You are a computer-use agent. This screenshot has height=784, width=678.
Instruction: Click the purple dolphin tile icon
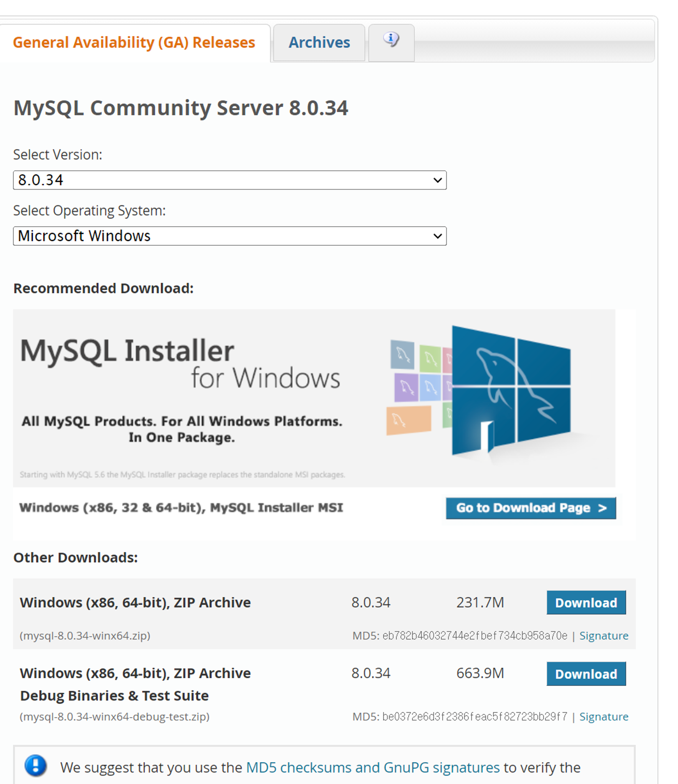click(x=406, y=387)
